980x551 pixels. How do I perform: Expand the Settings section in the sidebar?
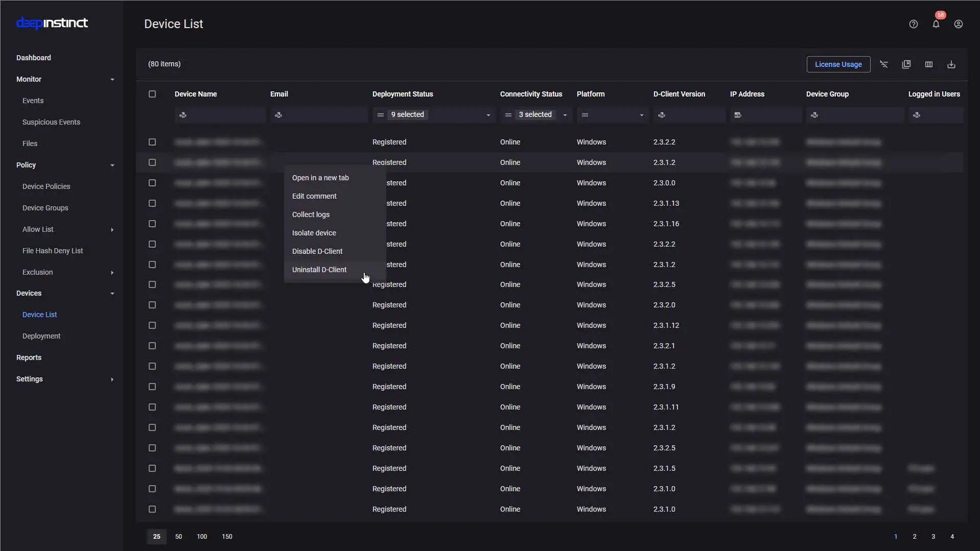tap(112, 379)
